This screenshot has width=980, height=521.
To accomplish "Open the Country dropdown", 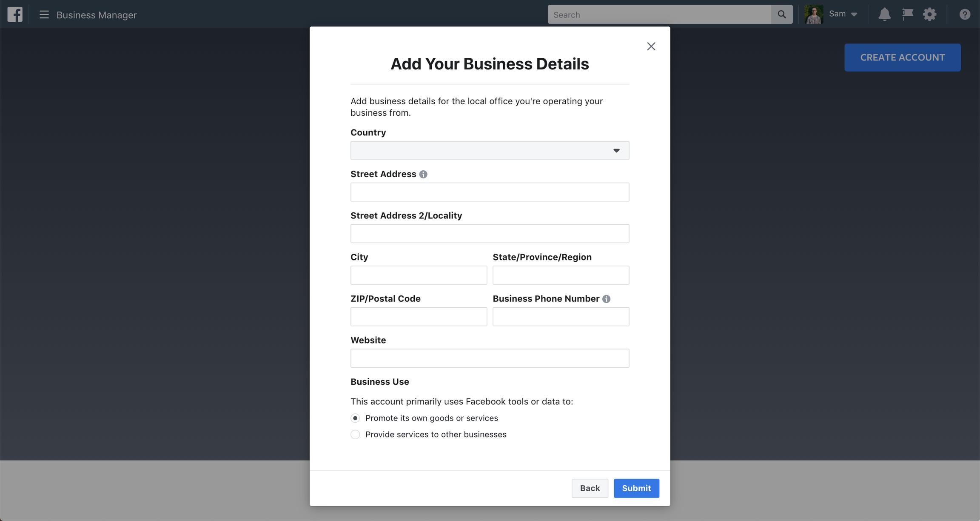I will click(490, 151).
